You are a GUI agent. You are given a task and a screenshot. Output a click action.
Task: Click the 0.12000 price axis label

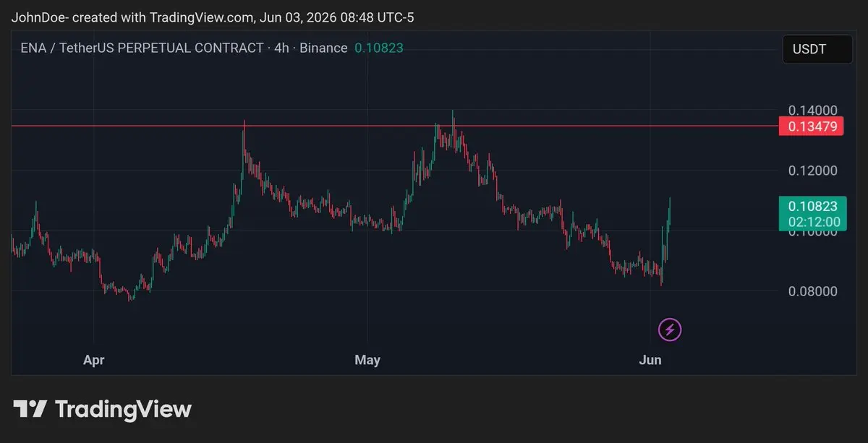tap(813, 171)
